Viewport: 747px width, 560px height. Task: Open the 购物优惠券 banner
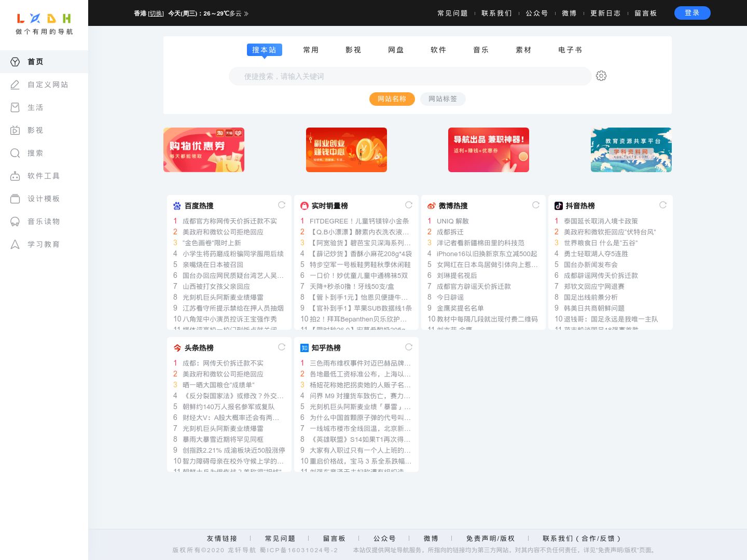(x=204, y=150)
